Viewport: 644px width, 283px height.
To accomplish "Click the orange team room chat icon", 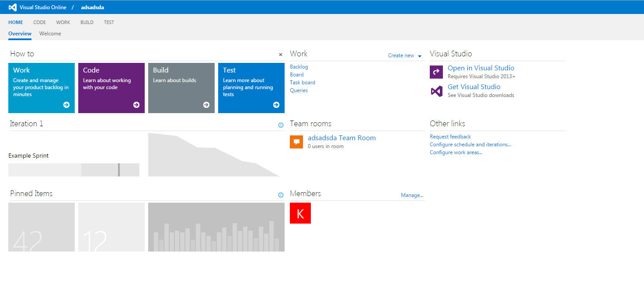I will point(296,142).
